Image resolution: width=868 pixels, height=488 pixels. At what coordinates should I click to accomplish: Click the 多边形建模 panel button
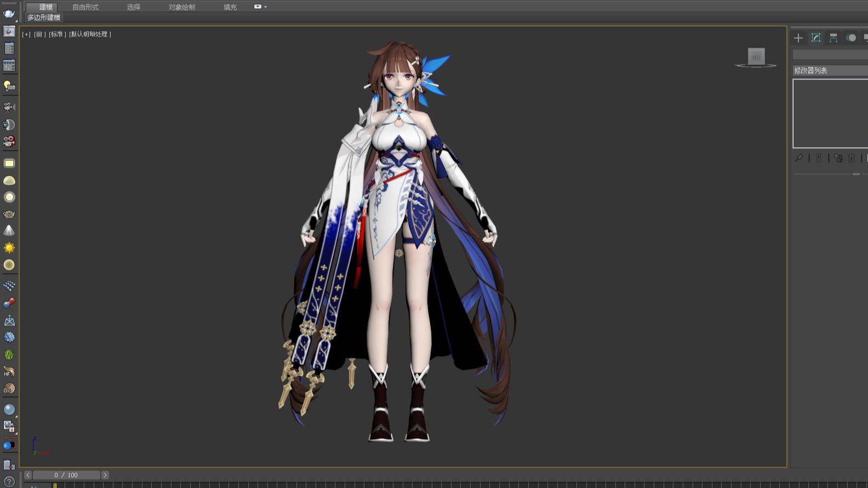(44, 18)
